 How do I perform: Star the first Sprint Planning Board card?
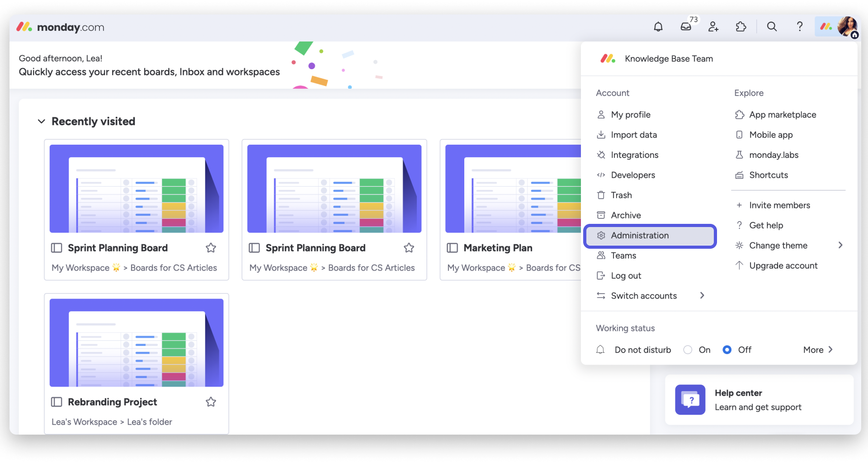(x=211, y=248)
